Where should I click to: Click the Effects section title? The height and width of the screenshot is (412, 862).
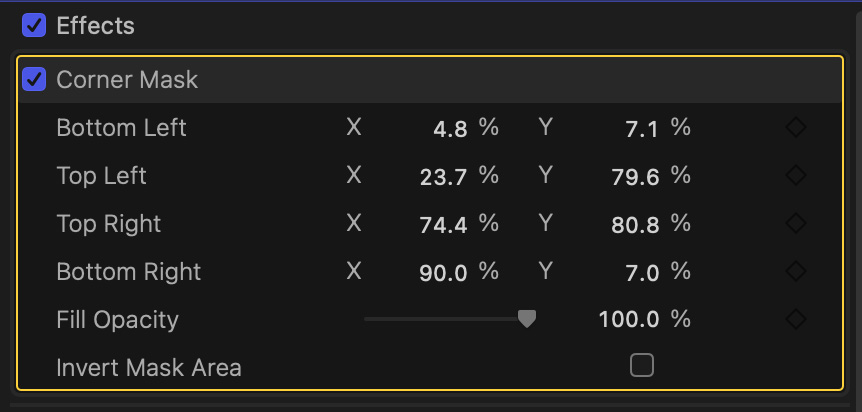95,25
